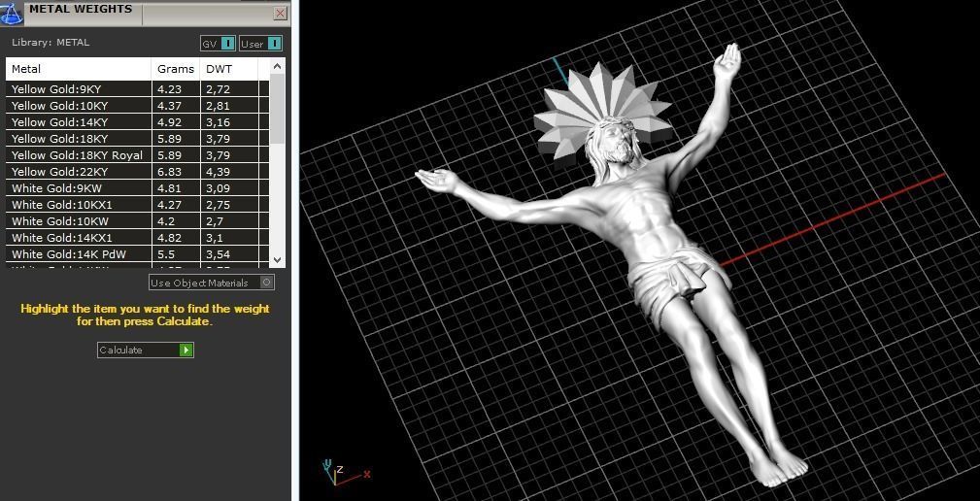980x501 pixels.
Task: Select the White Gold:10KX1 row
Action: pyautogui.click(x=138, y=204)
